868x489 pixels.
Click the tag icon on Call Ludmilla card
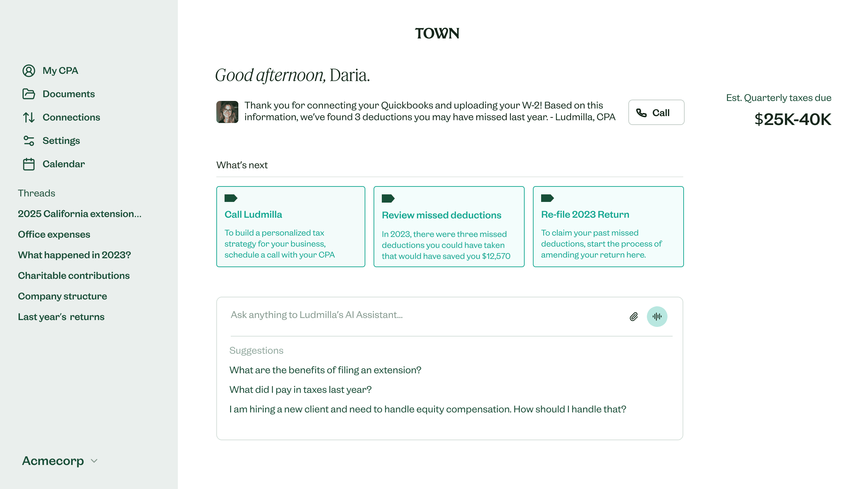[x=231, y=198]
